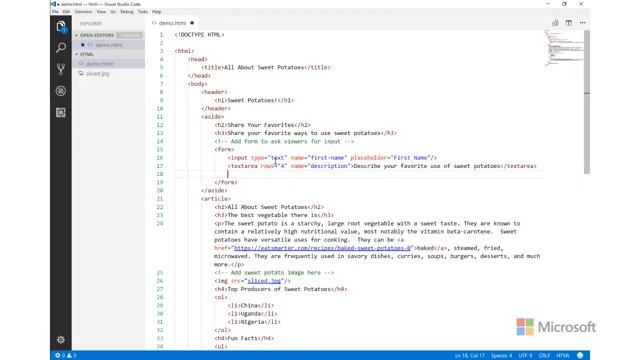Open the Tasks menu
Screen dimensions: 640x360
(x=142, y=12)
